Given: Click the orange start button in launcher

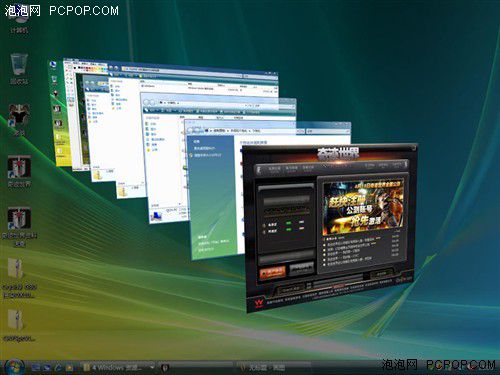Looking at the screenshot, I should 273,272.
